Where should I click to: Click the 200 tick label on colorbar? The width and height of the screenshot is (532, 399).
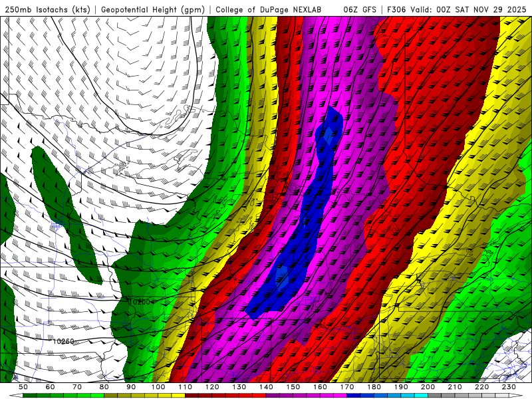(428, 387)
